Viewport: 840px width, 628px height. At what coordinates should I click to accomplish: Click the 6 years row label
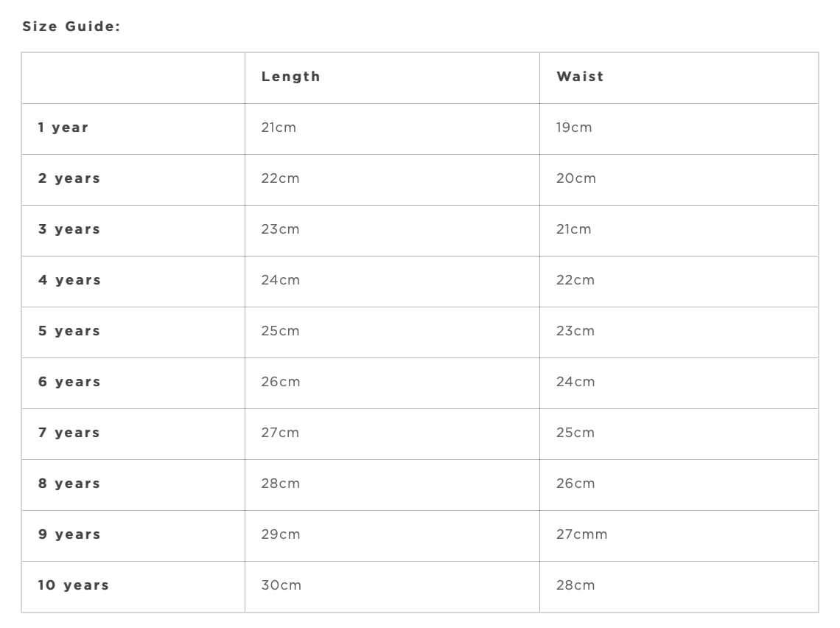coord(69,382)
